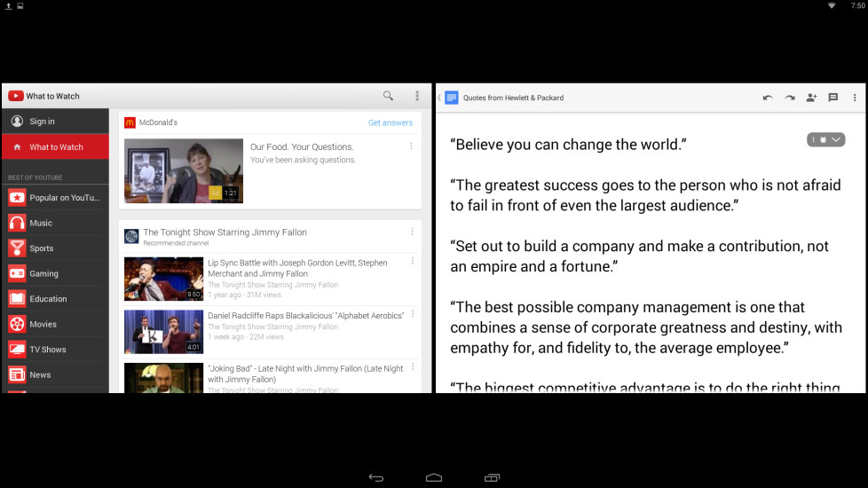Open the comments icon in Docs

(832, 98)
